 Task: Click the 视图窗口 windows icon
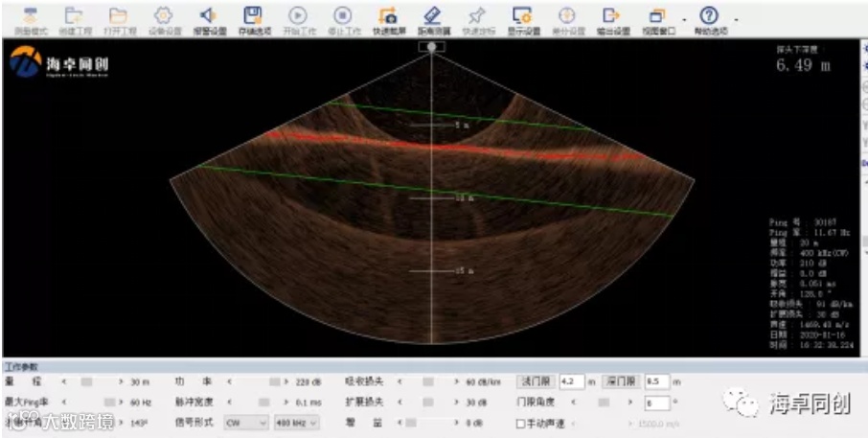658,16
